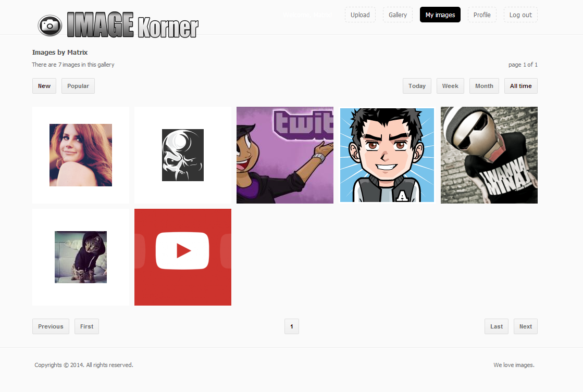Click the Next pagination button
The image size is (583, 392).
tap(525, 326)
